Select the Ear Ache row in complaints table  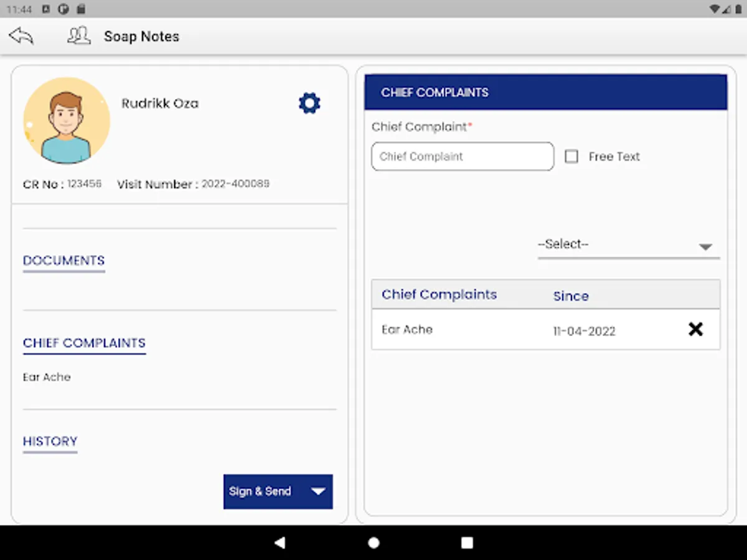tap(545, 329)
